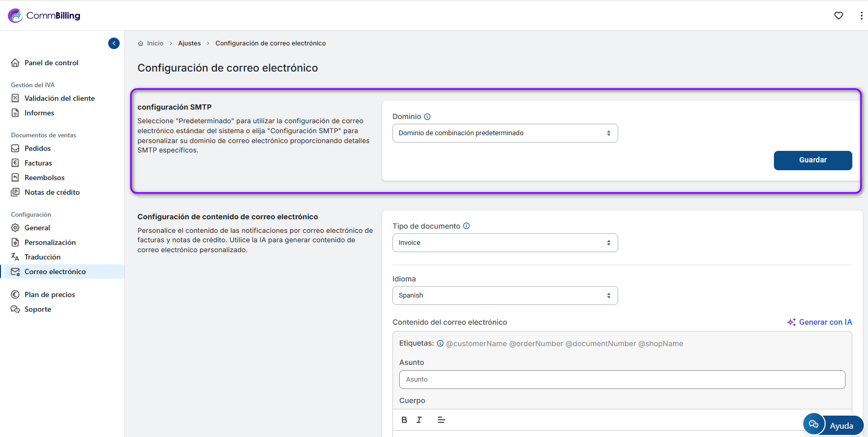
Task: Open the three-dot options menu
Action: (861, 16)
